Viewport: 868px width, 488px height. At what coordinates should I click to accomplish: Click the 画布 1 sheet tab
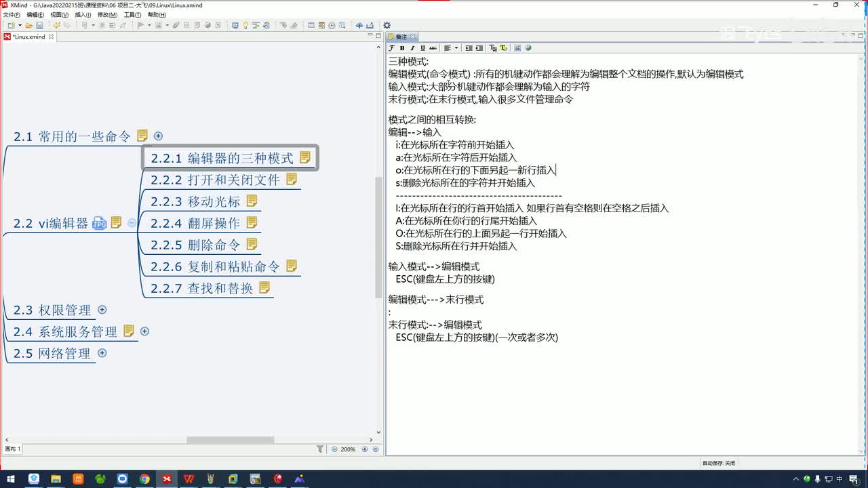[13, 449]
